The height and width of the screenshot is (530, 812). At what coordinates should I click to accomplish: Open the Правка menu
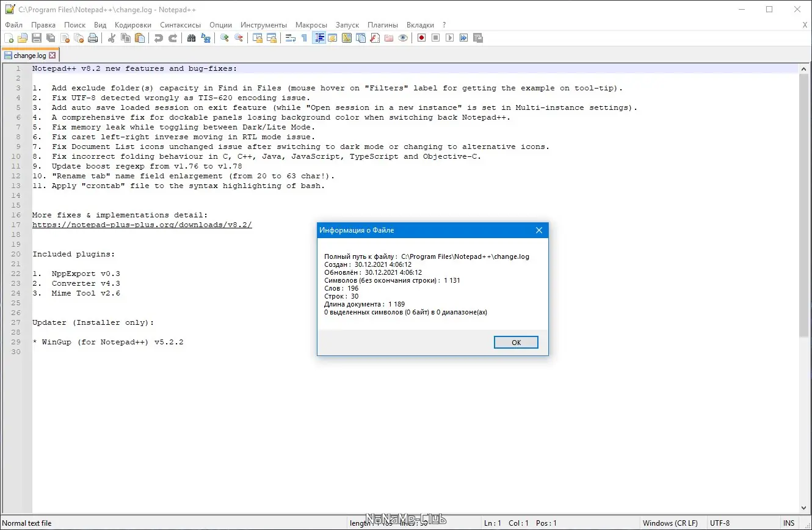coord(43,25)
